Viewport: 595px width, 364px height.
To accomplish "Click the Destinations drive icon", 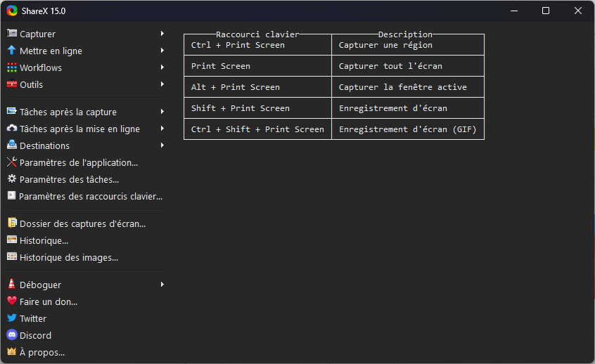I will 12,145.
